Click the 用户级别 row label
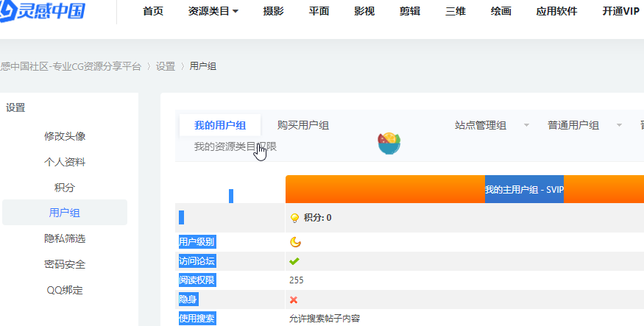 [197, 242]
